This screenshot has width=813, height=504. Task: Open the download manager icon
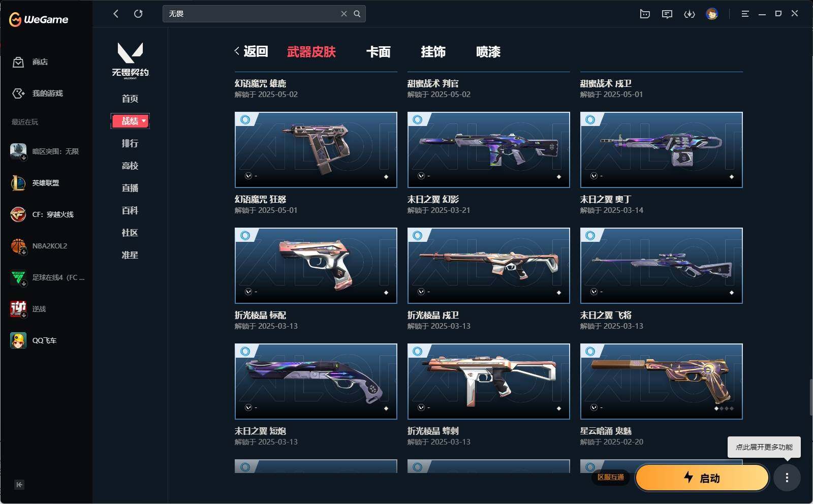coord(689,14)
